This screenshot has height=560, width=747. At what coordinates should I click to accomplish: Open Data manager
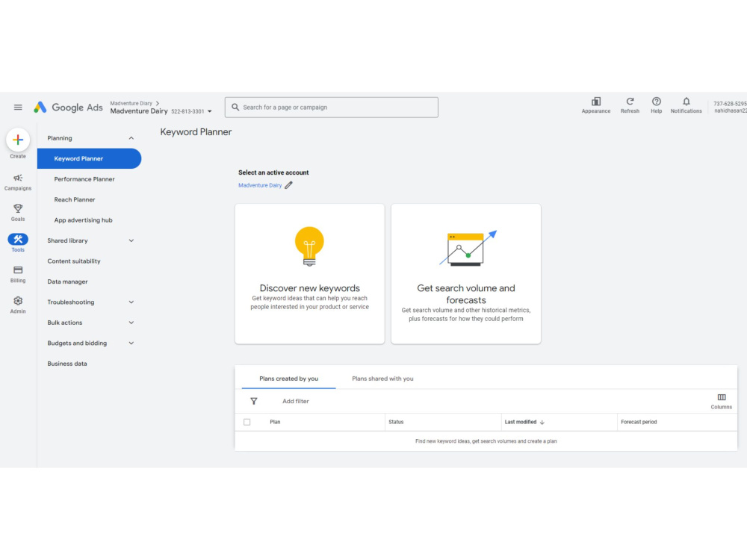click(68, 281)
